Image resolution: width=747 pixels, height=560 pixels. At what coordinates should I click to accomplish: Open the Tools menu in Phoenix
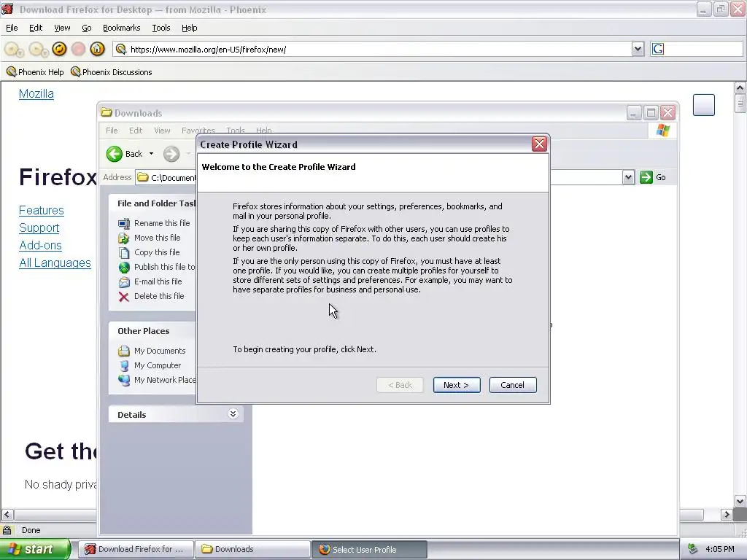[x=161, y=28]
